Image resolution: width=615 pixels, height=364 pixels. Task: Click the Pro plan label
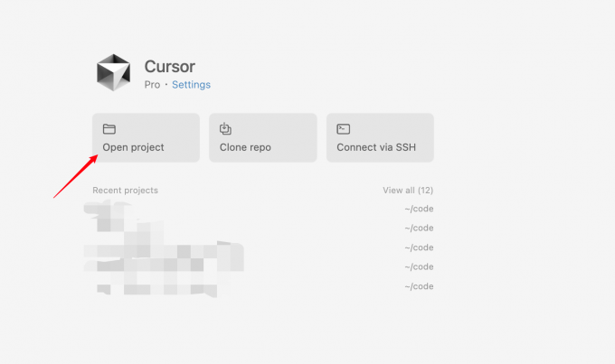(152, 85)
